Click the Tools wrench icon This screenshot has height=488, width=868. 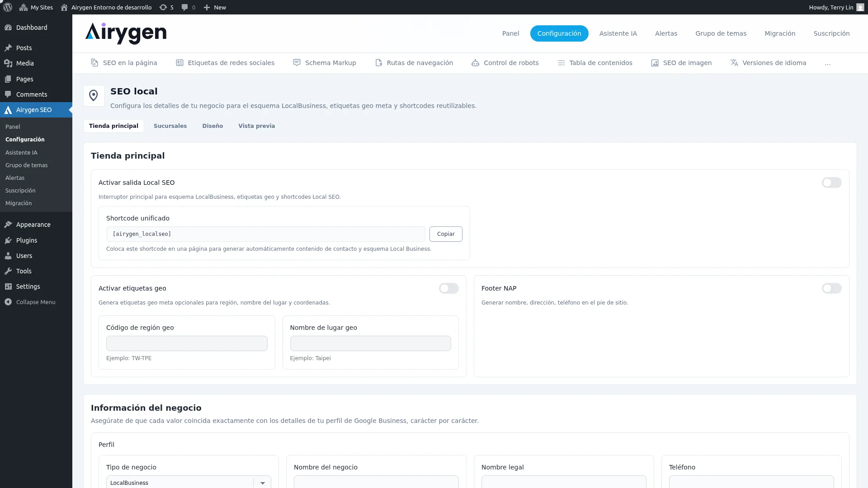point(8,271)
